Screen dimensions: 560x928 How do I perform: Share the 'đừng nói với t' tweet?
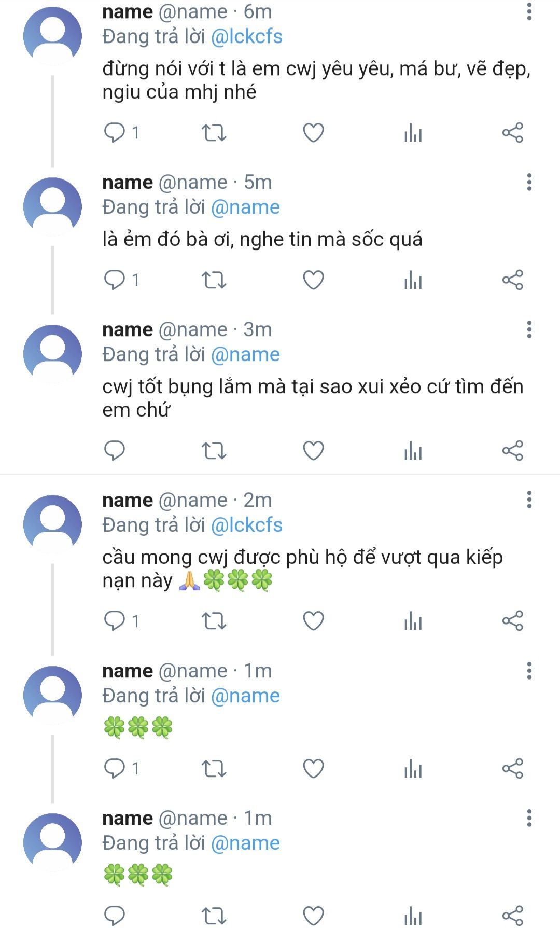(x=512, y=133)
